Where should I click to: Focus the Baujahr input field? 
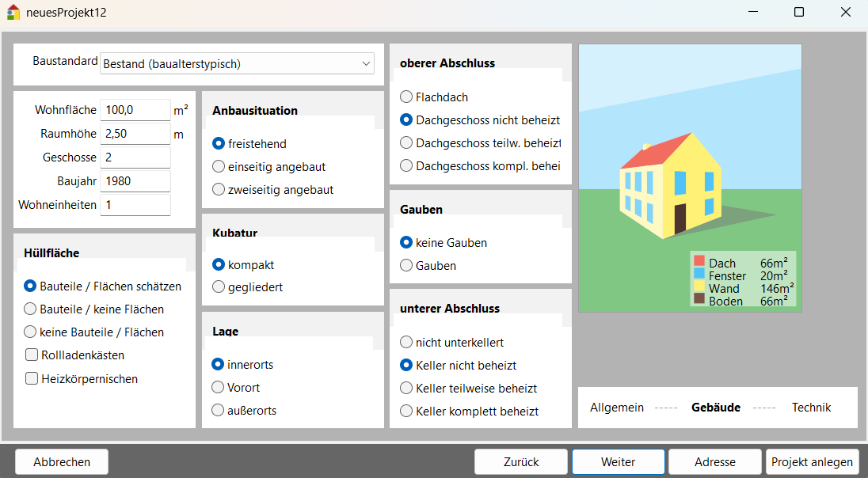135,181
